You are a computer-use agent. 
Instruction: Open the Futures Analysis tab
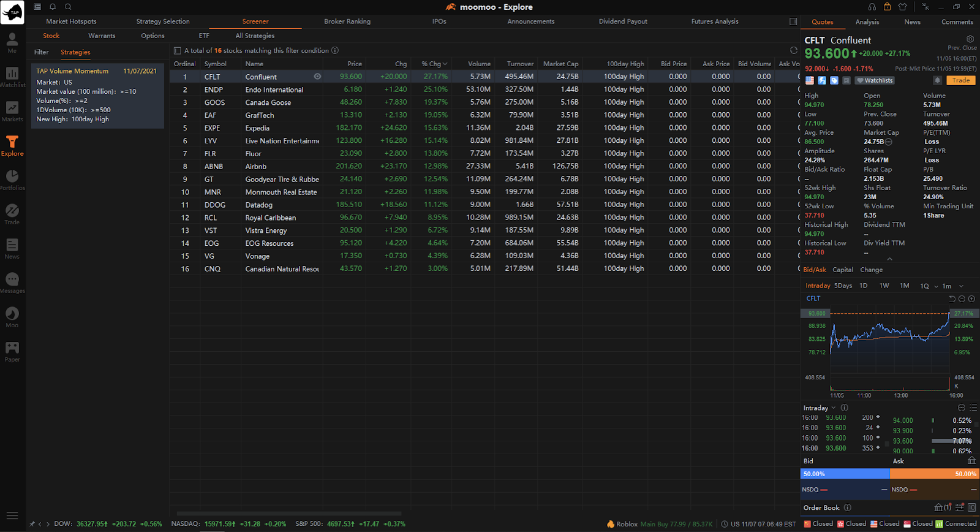pos(715,21)
